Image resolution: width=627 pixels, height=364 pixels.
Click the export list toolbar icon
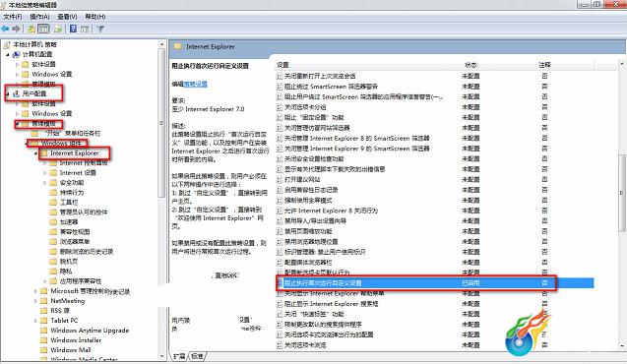point(58,29)
